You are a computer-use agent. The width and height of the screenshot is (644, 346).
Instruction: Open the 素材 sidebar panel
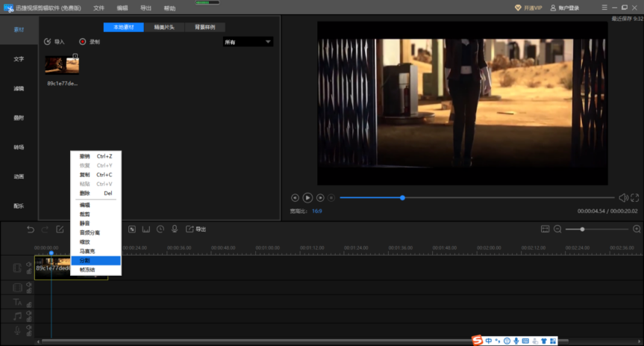coord(19,30)
